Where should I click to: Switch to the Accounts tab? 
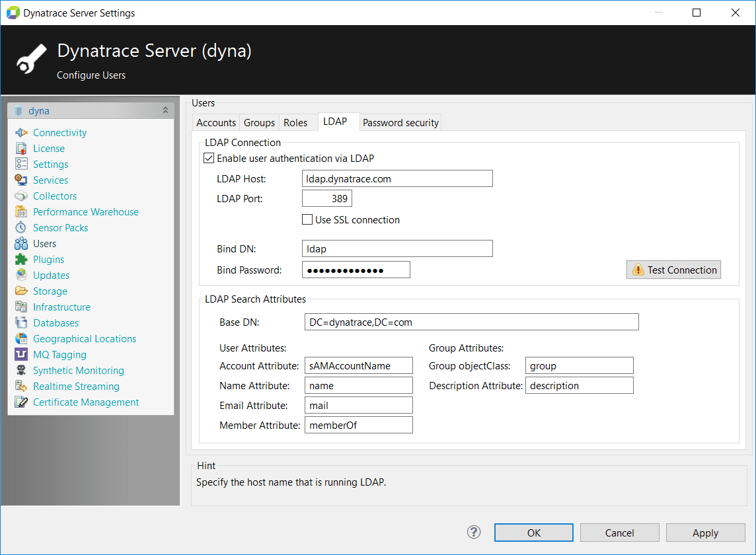(216, 122)
